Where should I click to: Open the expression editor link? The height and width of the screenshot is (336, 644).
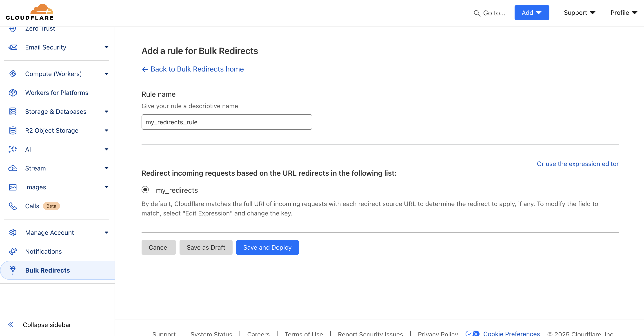577,163
